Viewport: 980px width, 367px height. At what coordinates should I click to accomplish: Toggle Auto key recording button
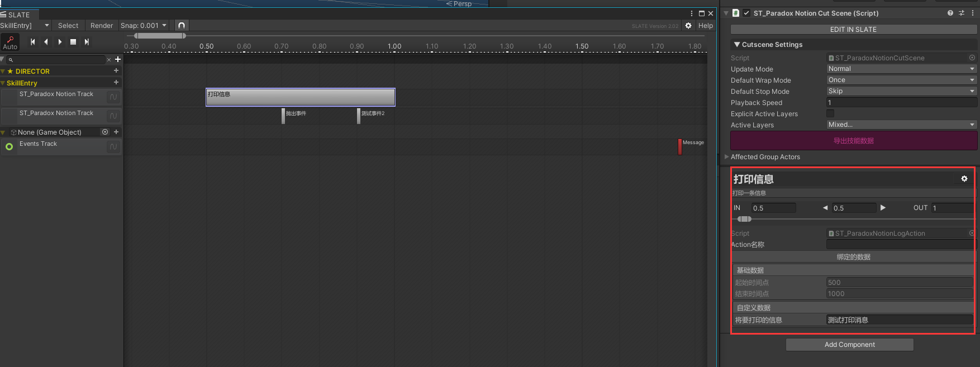coord(10,42)
